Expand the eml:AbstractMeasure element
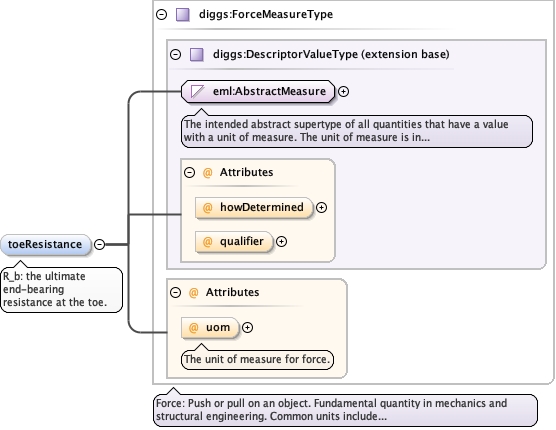556x430 pixels. coord(343,91)
